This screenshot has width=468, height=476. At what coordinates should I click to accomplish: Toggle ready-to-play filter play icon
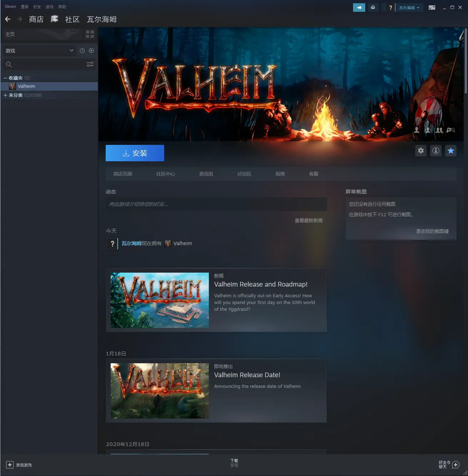tap(91, 51)
